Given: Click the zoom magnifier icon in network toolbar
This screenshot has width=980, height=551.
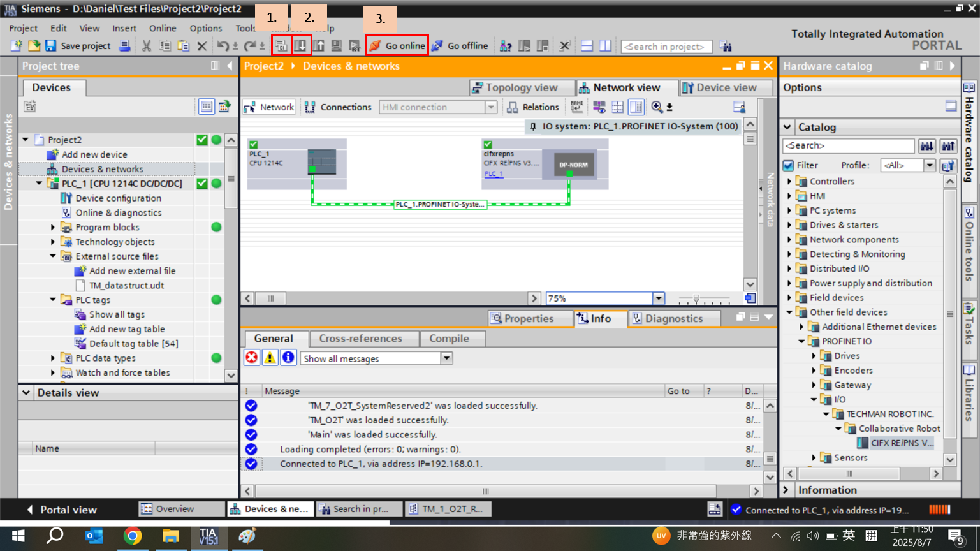Looking at the screenshot, I should click(657, 107).
